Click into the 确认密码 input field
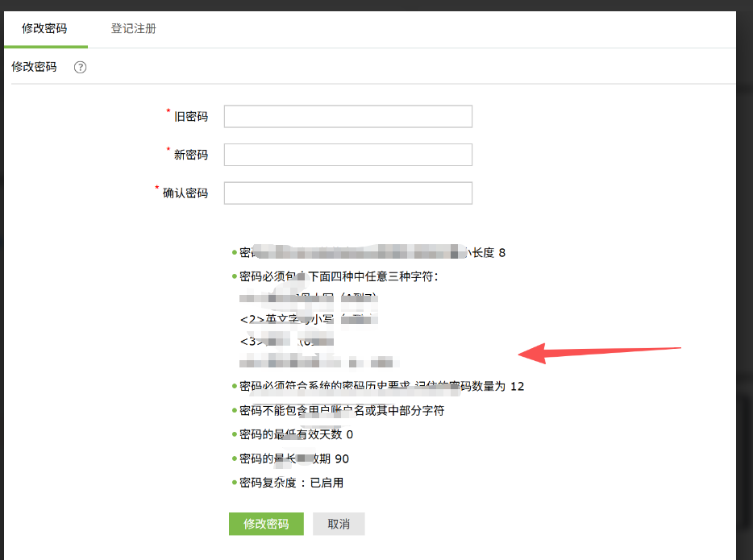The image size is (753, 560). 347,193
